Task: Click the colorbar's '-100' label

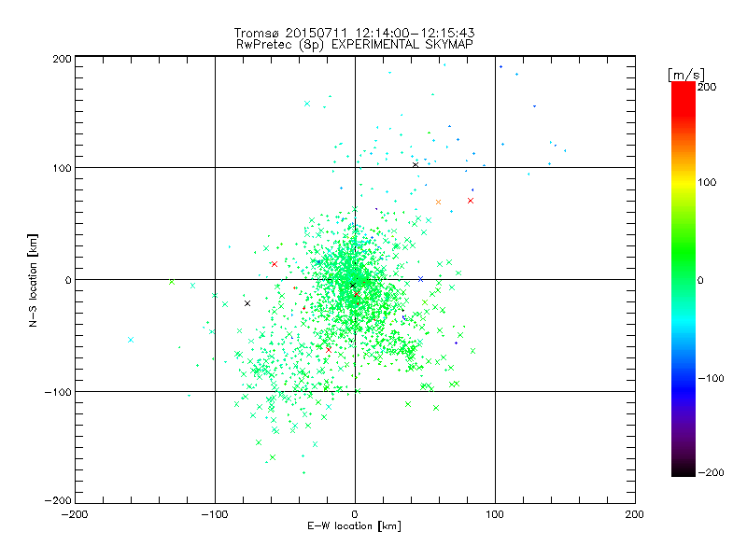Action: click(711, 379)
